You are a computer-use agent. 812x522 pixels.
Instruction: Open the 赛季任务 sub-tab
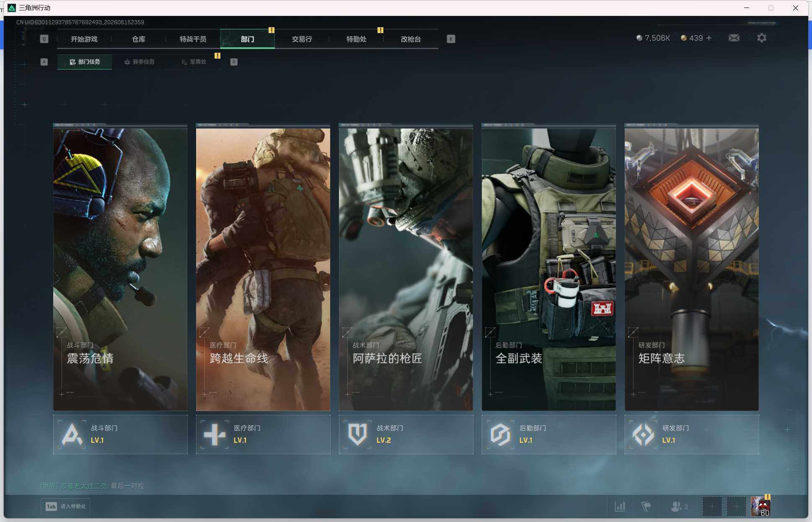139,62
